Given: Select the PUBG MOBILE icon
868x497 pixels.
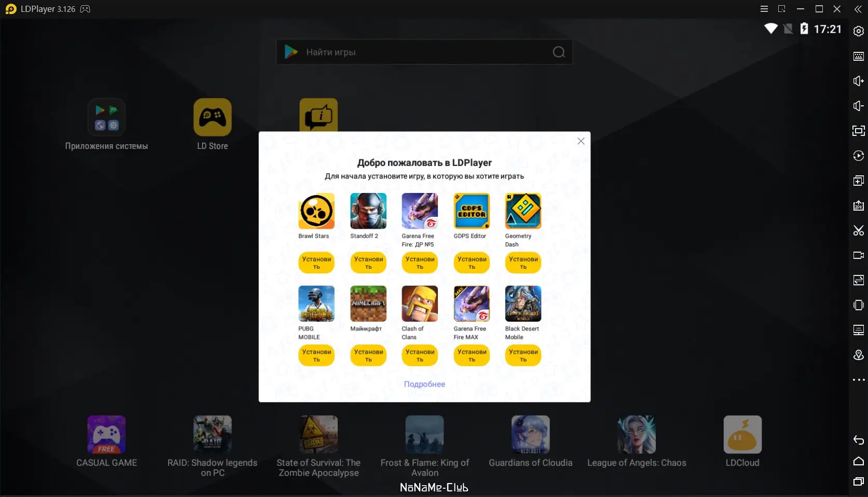Looking at the screenshot, I should (x=316, y=303).
